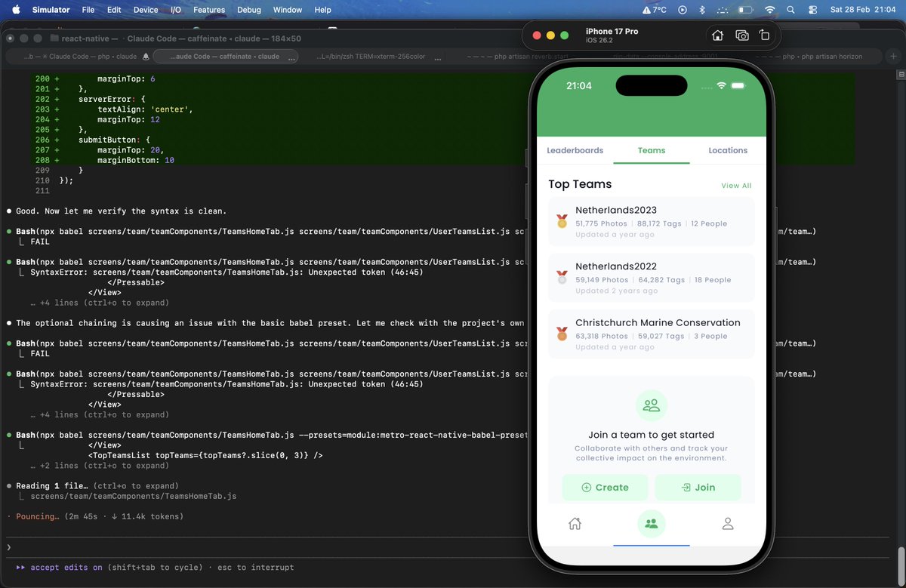Tap the profile icon in bottom navigation
The image size is (906, 588).
coord(728,523)
